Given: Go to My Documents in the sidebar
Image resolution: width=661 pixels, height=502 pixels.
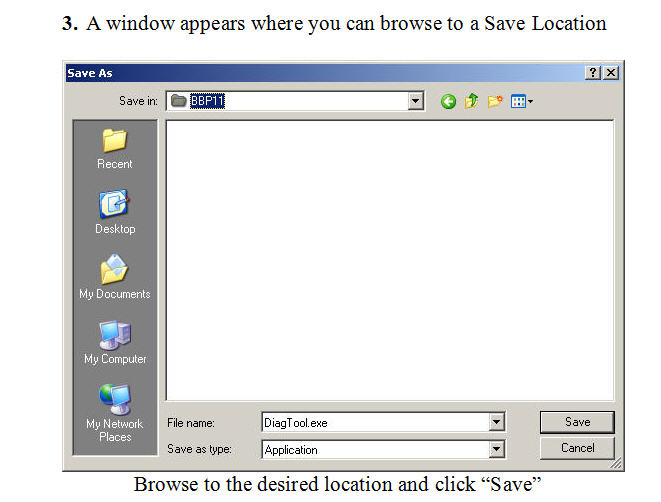Looking at the screenshot, I should pos(115,277).
